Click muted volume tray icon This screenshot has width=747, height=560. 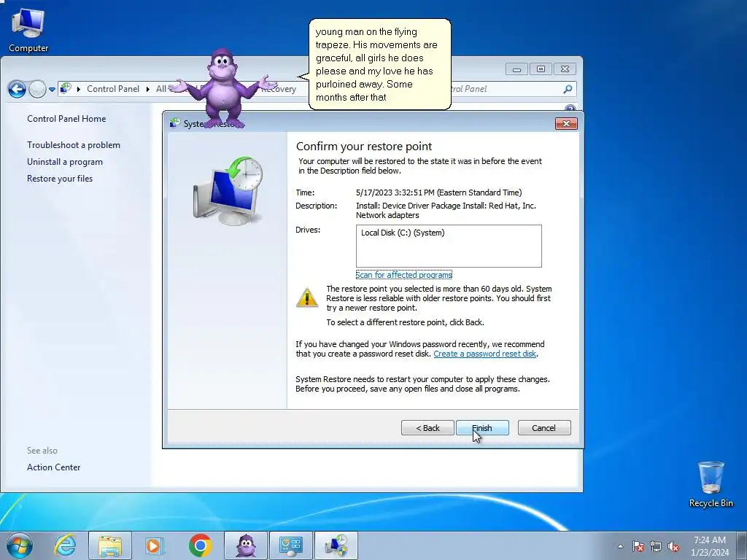[x=673, y=546]
